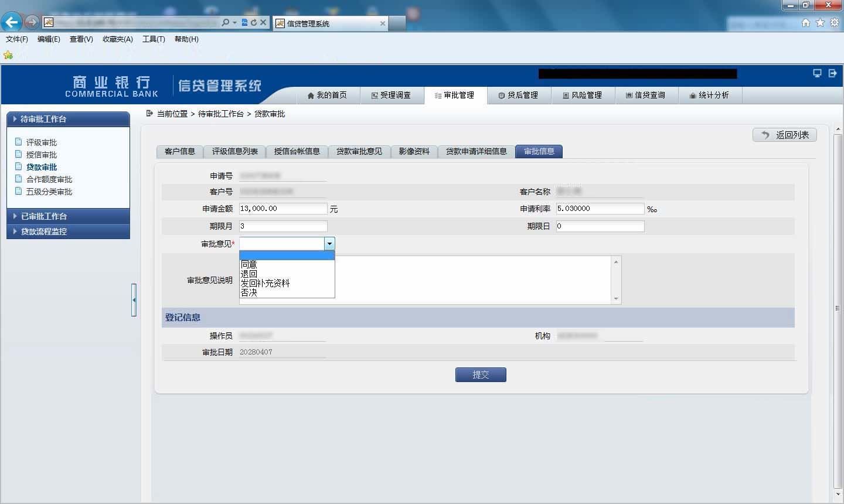Open the 贷后管理 navigation tab

[519, 95]
